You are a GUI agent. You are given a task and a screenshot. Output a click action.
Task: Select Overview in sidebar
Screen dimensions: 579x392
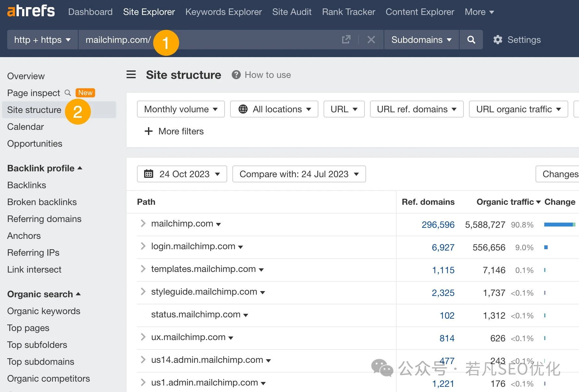click(26, 76)
